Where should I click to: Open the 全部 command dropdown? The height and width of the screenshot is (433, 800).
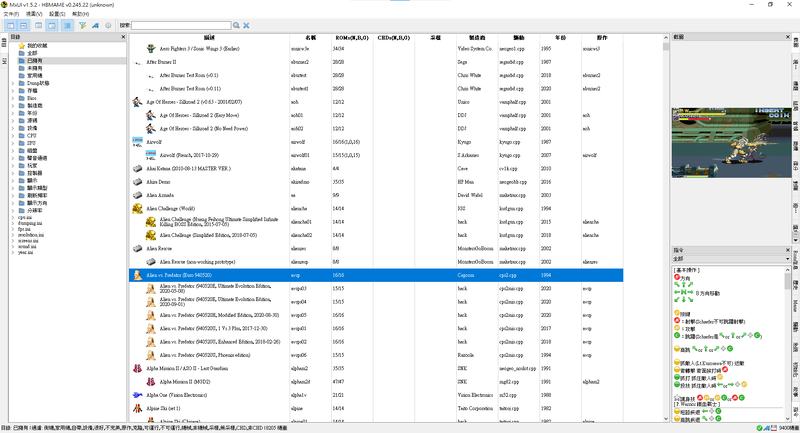click(731, 259)
